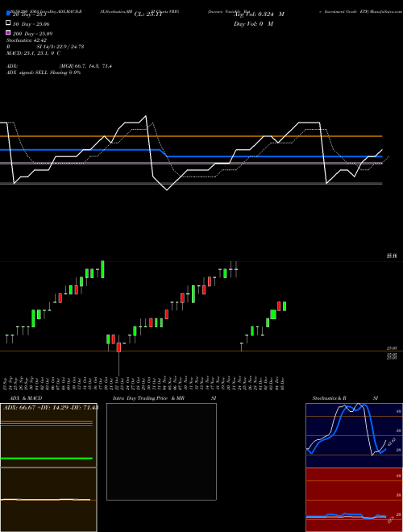Click the 'Stochastics: 42.42' reading

click(26, 40)
